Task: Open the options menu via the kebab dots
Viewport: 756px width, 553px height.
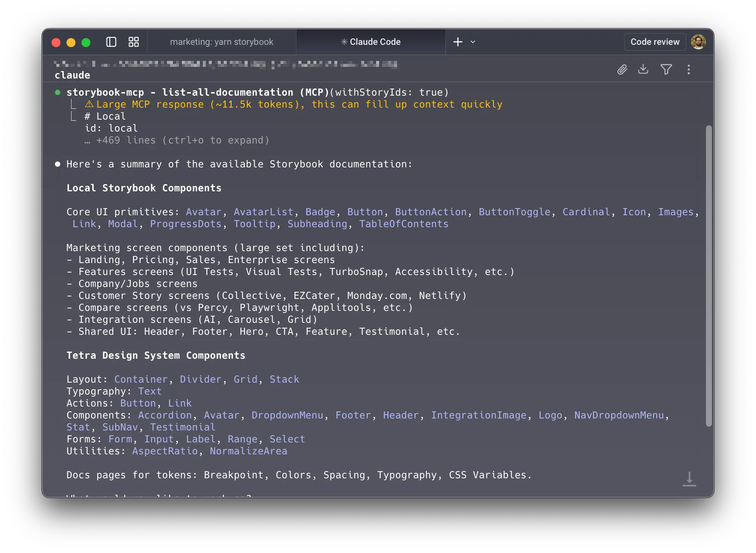Action: (x=689, y=69)
